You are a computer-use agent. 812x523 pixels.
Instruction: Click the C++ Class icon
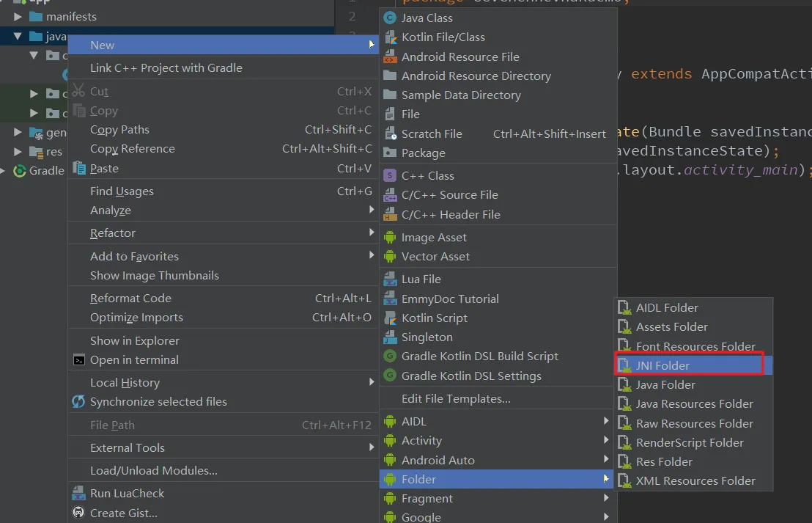pyautogui.click(x=390, y=176)
